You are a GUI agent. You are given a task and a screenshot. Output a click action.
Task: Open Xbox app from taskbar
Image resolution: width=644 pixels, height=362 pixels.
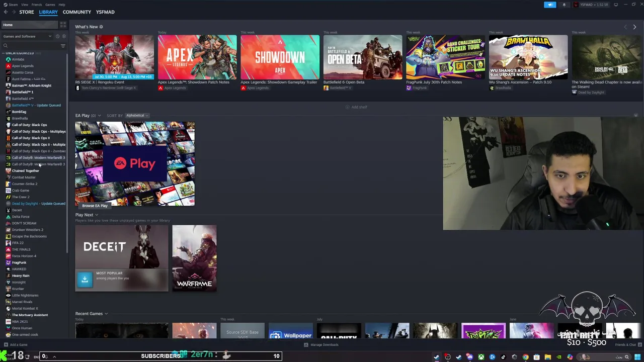pos(481,357)
